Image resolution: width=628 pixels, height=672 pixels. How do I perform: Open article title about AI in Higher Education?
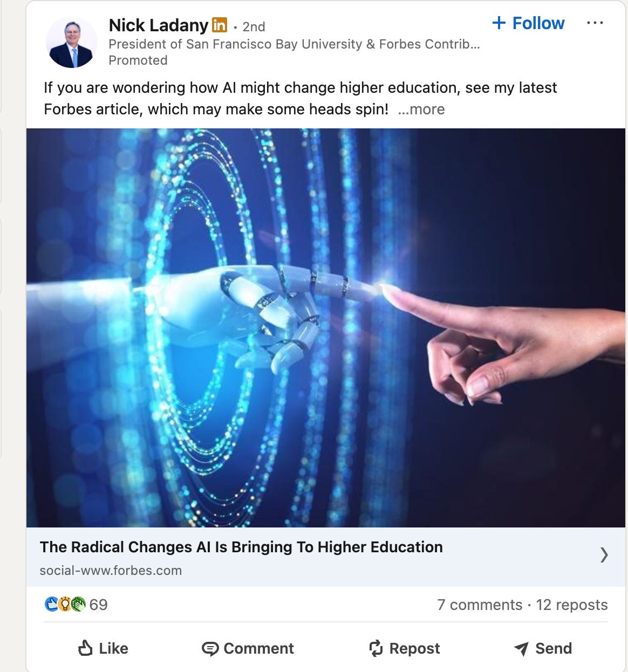click(241, 547)
